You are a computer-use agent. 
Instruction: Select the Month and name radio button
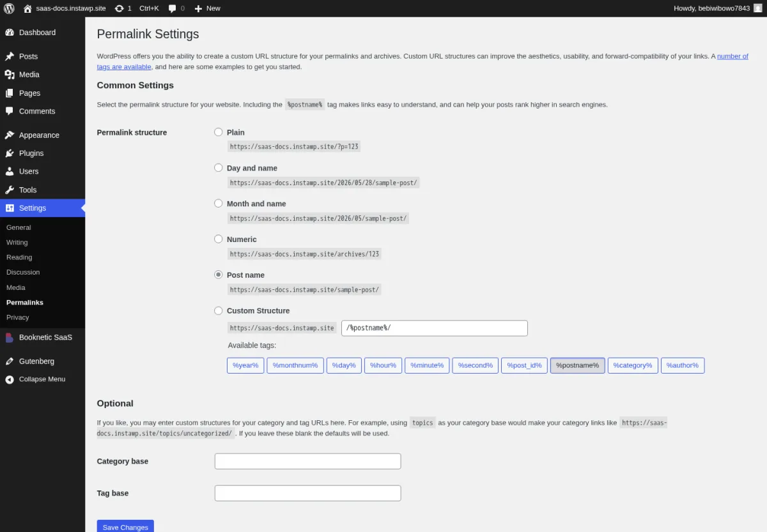point(219,204)
